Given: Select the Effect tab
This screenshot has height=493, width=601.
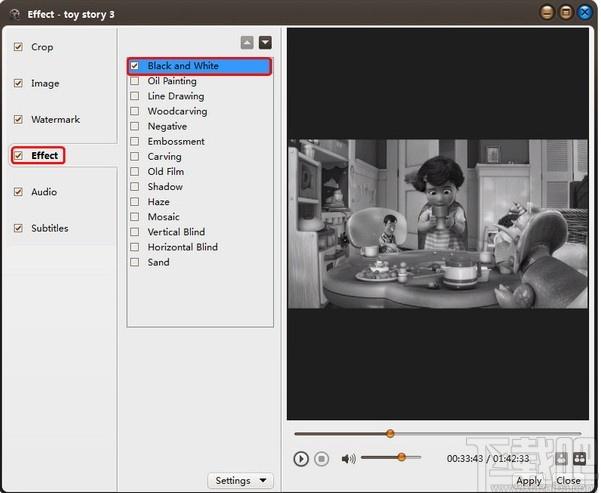Looking at the screenshot, I should click(44, 156).
